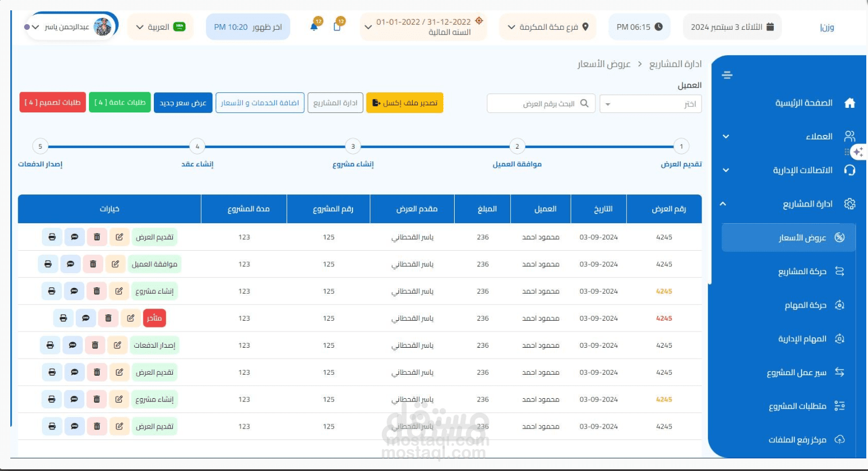
Task: Collapse the sidebar using the hamburger icon
Action: (x=727, y=75)
